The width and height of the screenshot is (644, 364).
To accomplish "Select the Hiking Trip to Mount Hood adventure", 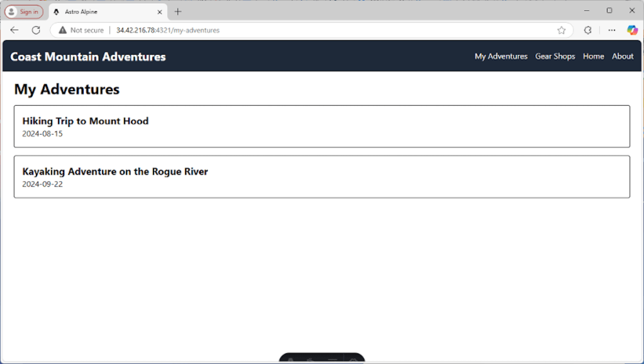I will 85,121.
